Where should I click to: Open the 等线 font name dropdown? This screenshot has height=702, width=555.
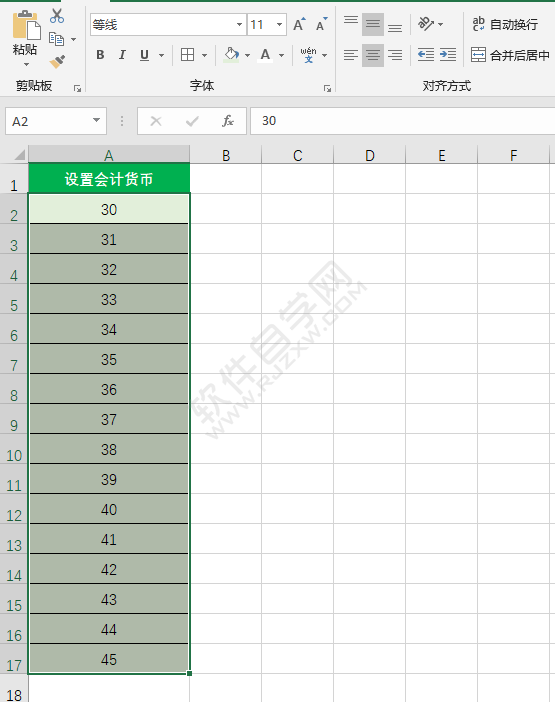pos(239,25)
